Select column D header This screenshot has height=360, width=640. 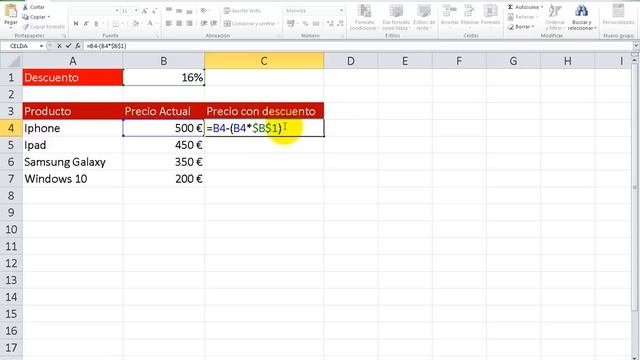(351, 61)
